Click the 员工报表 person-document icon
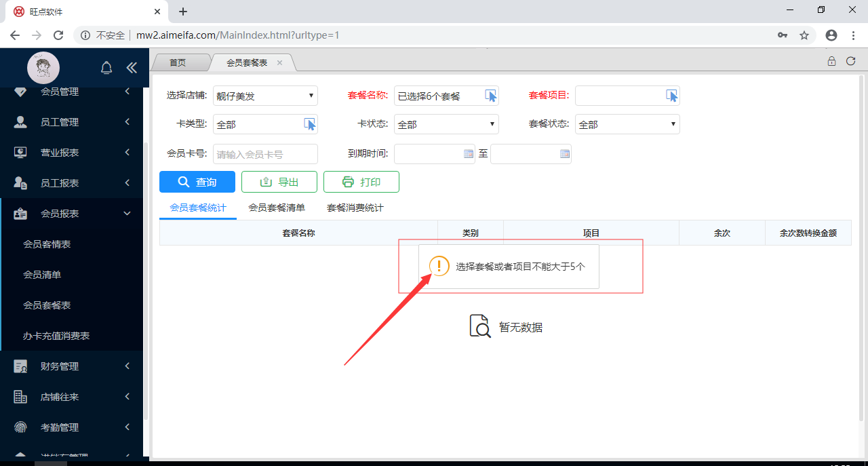 20,183
